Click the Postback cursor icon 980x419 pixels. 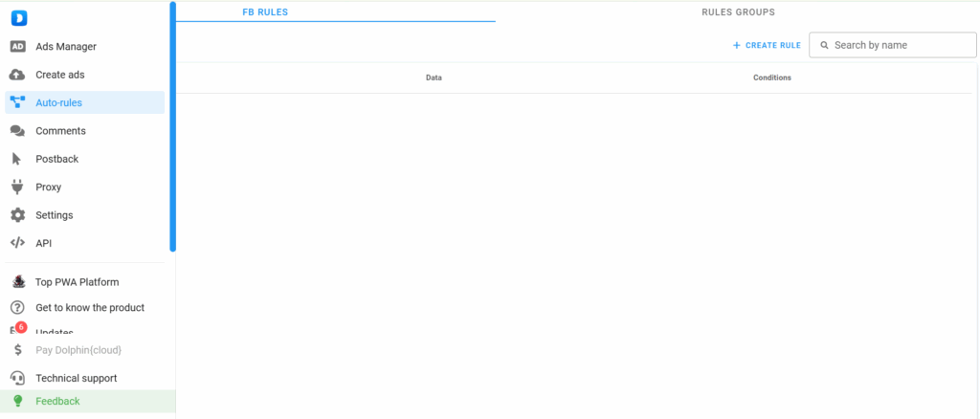[x=17, y=159]
